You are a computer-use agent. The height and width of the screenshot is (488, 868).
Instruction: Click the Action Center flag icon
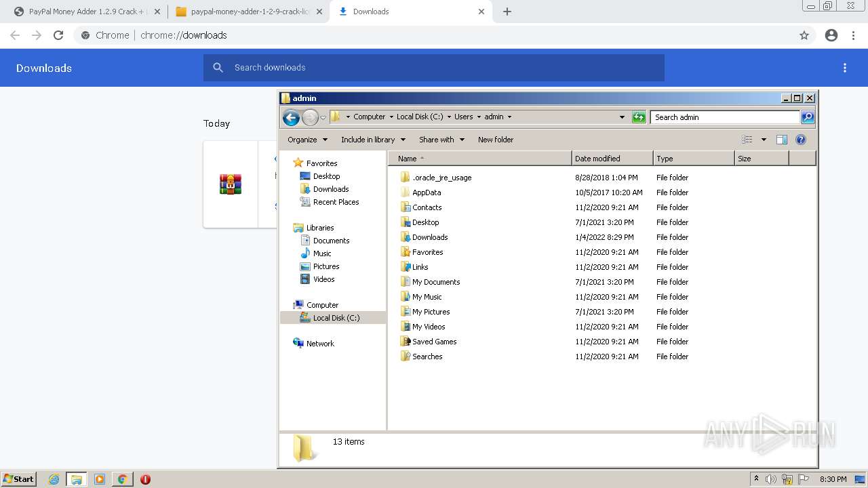804,479
